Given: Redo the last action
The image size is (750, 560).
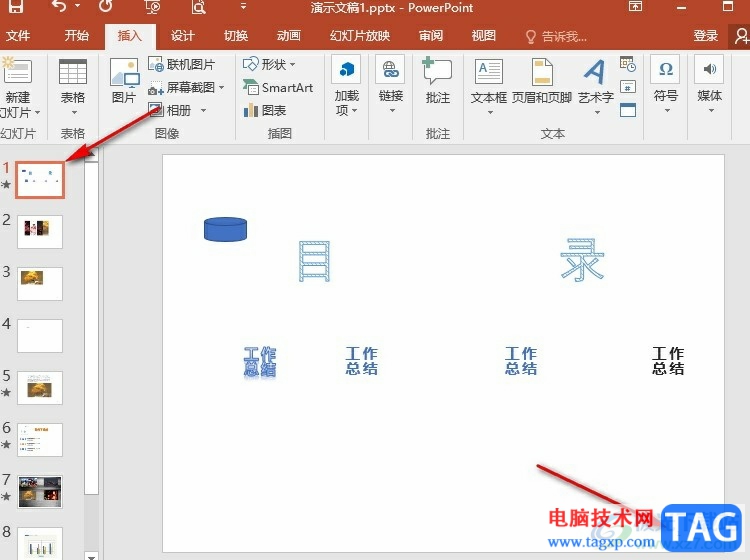Looking at the screenshot, I should (105, 6).
